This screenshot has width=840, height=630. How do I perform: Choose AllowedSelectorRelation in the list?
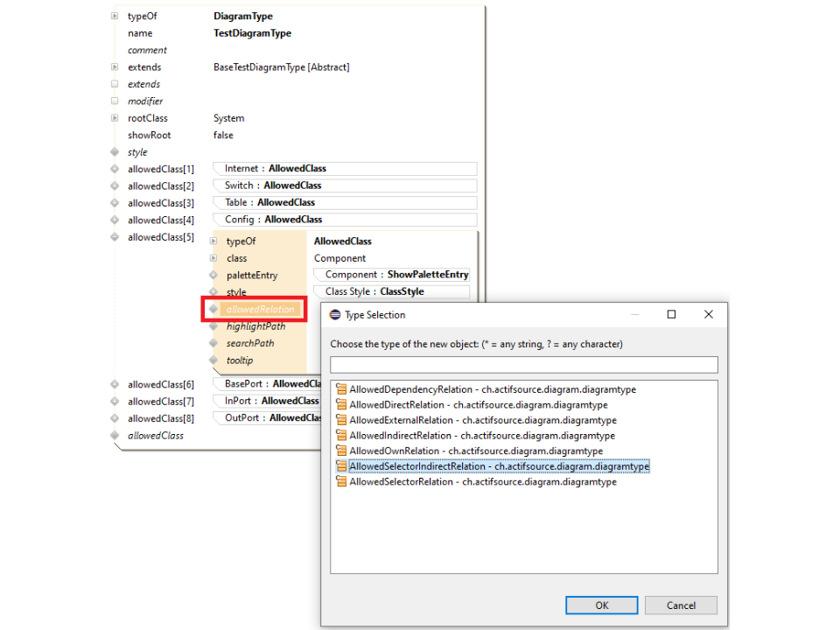(482, 481)
